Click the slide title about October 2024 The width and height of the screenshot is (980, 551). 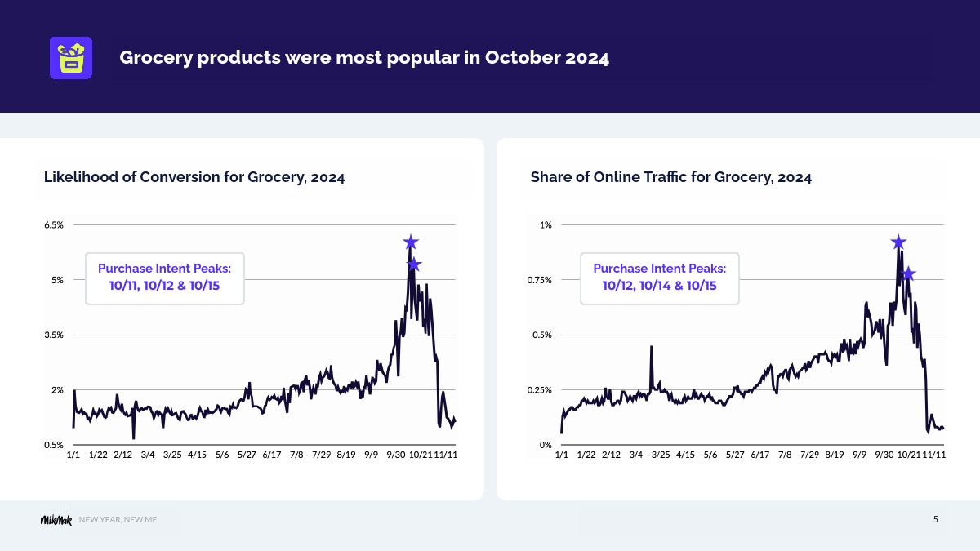(x=364, y=58)
